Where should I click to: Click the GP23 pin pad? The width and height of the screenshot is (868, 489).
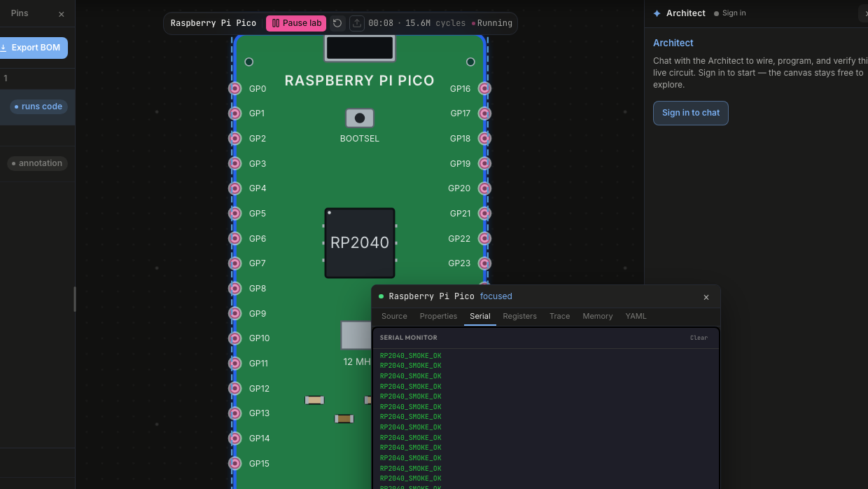point(484,263)
